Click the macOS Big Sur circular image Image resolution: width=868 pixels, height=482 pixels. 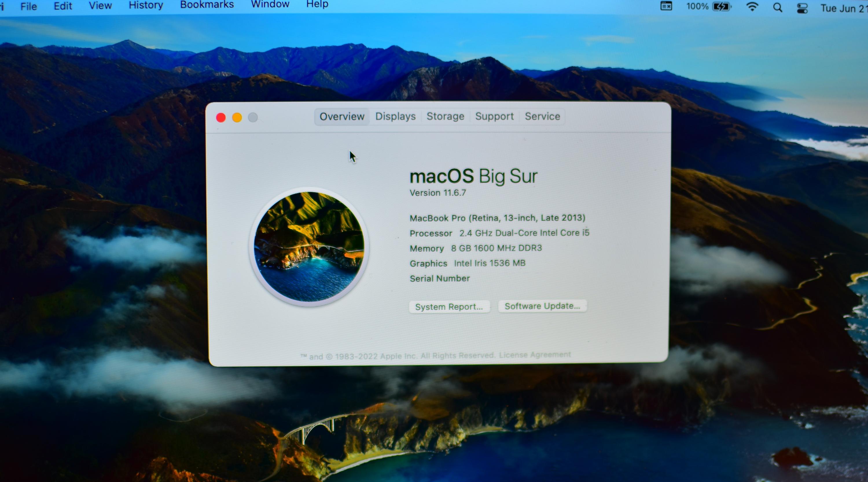tap(309, 247)
